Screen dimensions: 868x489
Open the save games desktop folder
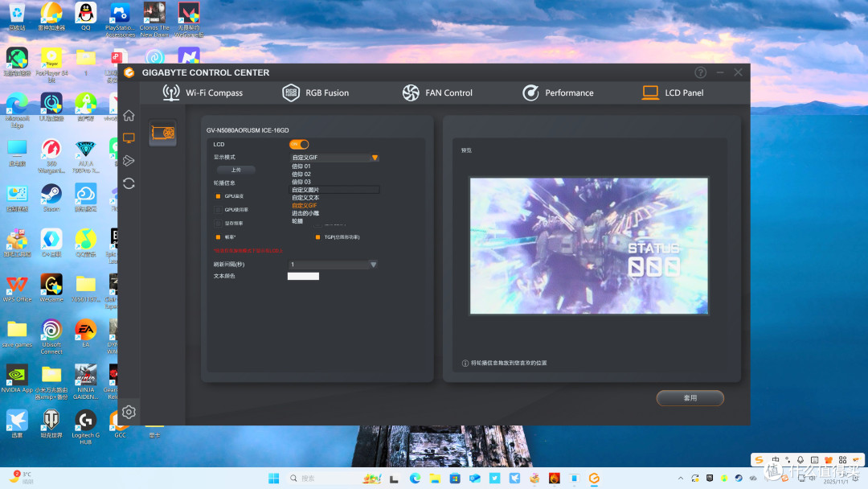pos(17,333)
